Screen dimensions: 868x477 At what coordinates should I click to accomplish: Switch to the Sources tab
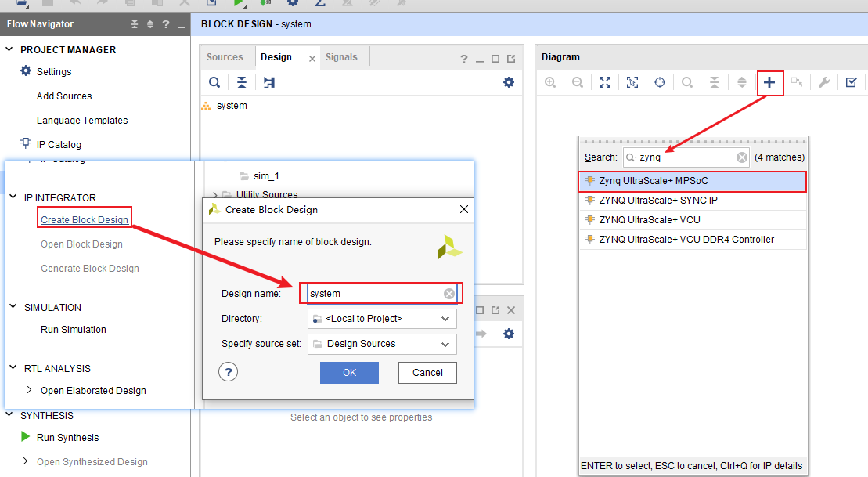pos(225,57)
